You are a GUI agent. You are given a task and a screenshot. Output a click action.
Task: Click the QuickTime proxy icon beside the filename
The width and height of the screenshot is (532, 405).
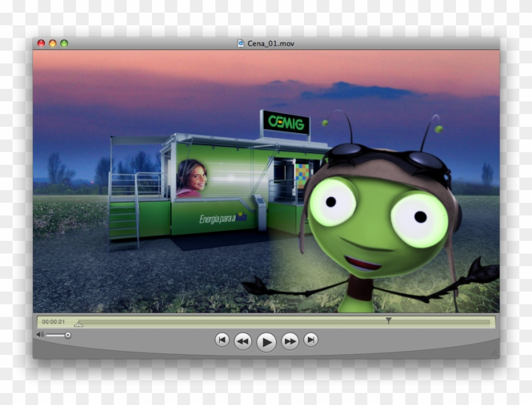241,44
